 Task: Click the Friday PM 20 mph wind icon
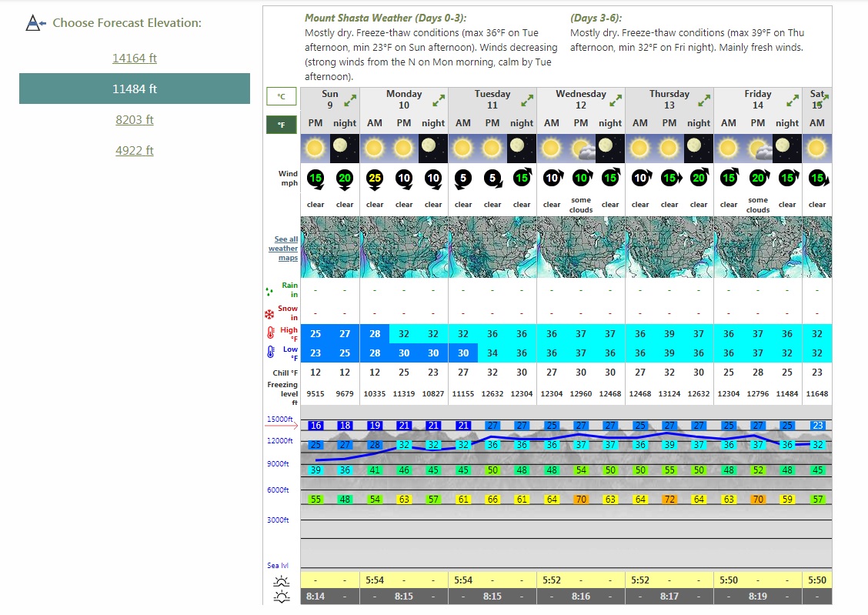coord(759,178)
